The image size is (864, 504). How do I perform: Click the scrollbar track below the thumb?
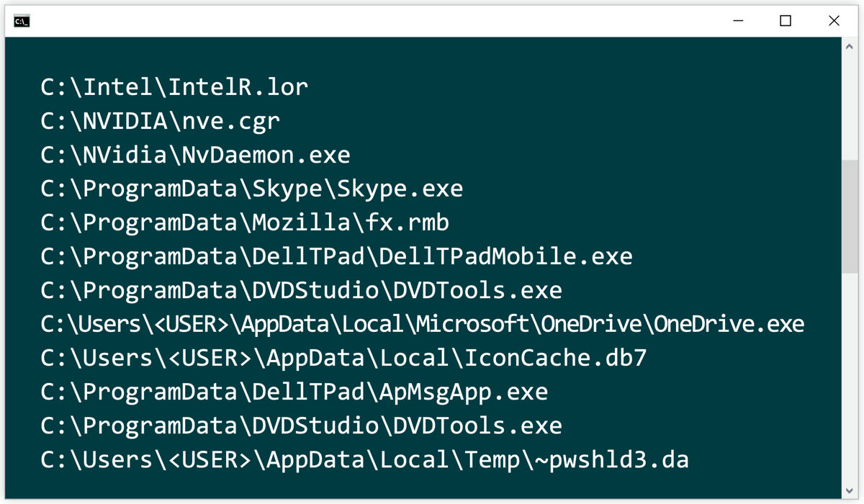pyautogui.click(x=850, y=374)
